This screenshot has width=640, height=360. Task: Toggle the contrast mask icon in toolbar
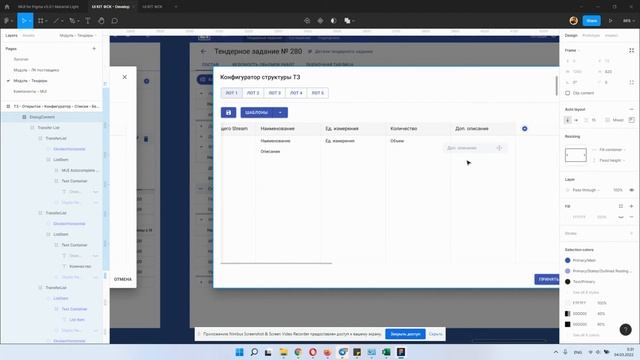tap(333, 20)
